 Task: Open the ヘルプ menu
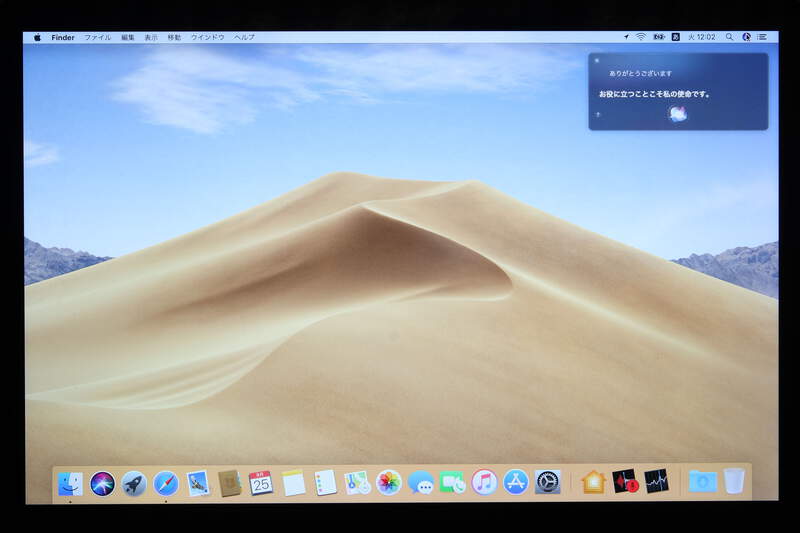click(x=244, y=37)
